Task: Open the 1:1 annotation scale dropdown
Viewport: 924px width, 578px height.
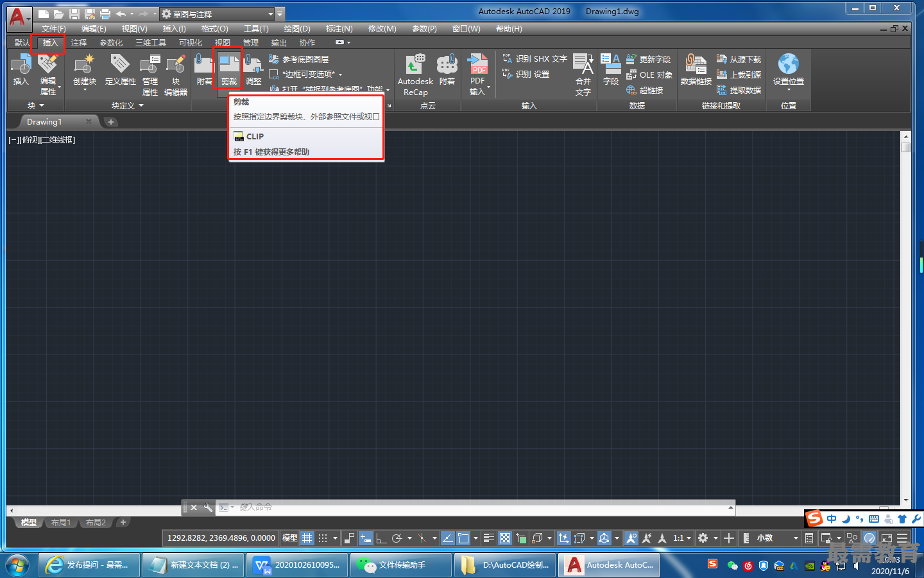Action: [682, 538]
